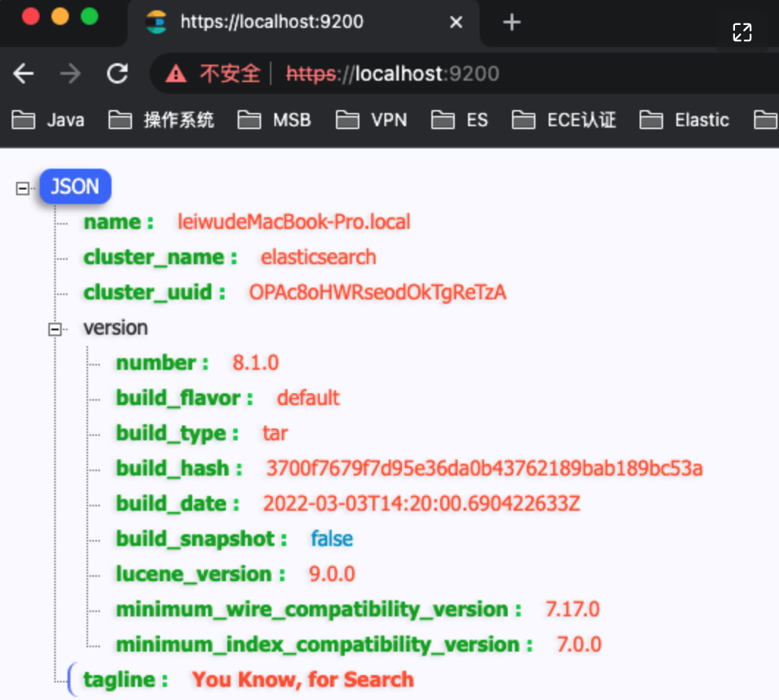Select the version tree node label
Image resolution: width=779 pixels, height=700 pixels.
pyautogui.click(x=115, y=328)
